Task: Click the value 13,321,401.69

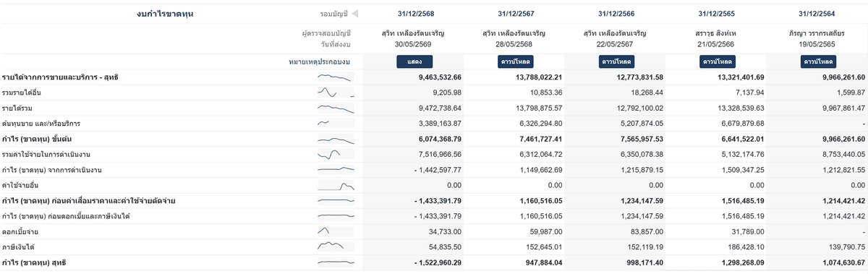Action: (x=741, y=77)
